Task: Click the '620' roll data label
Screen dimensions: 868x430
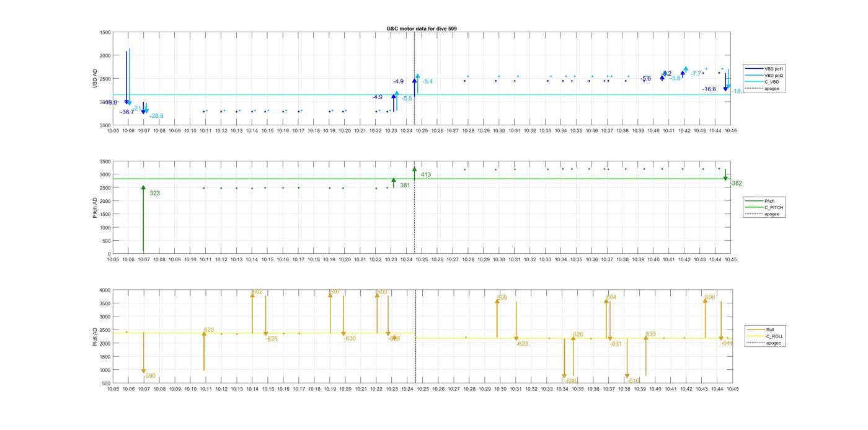Action: (209, 330)
